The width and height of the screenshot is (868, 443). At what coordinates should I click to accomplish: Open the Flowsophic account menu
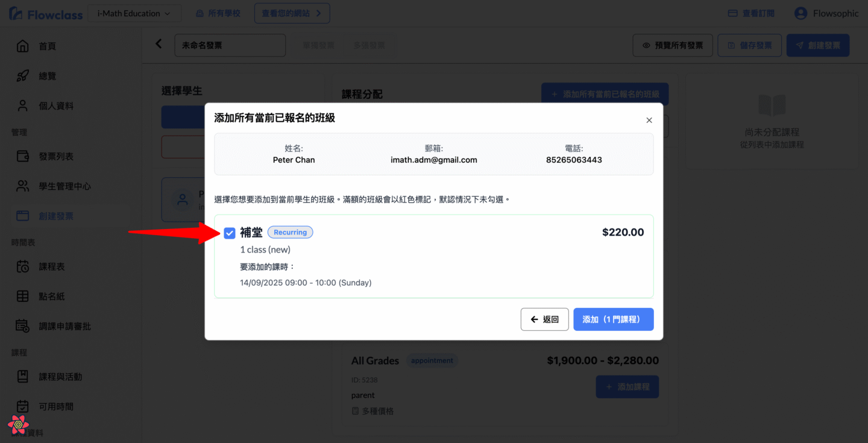pyautogui.click(x=826, y=13)
